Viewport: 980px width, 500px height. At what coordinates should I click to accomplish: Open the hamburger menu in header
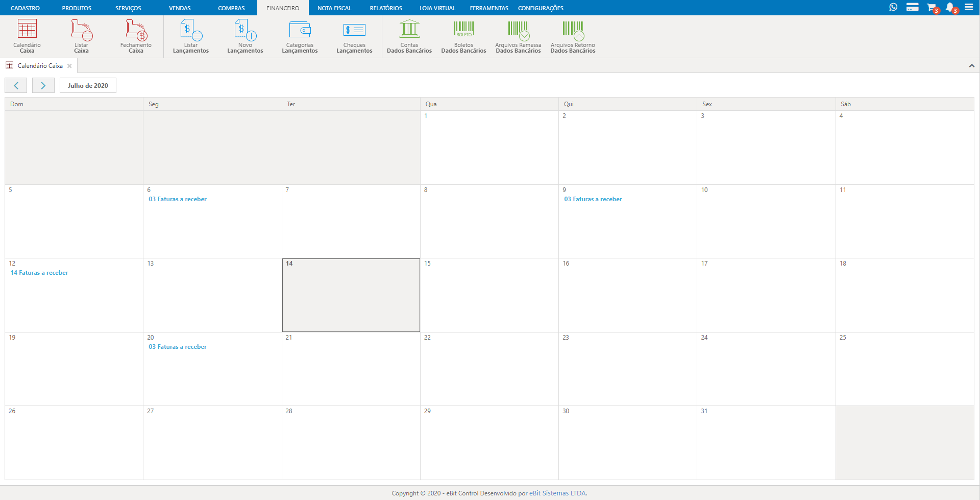(969, 7)
